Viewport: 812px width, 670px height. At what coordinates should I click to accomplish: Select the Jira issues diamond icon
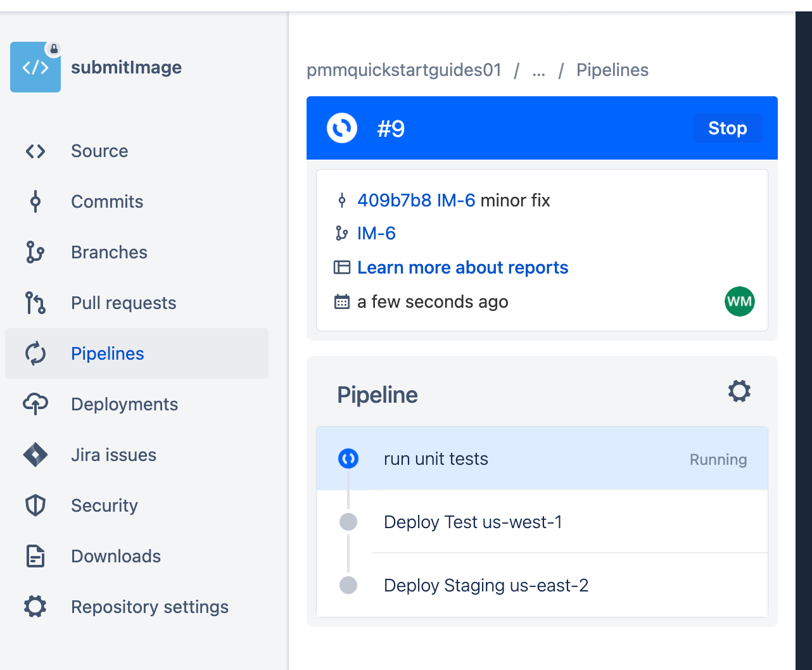coord(35,455)
